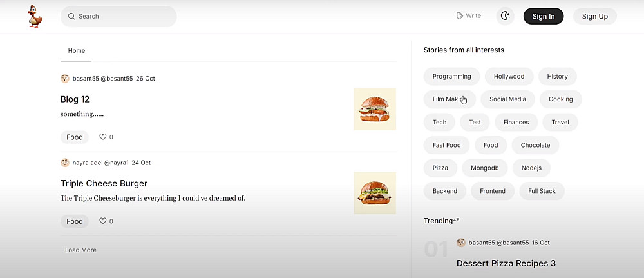
Task: Click the Food tag under Blog 12
Action: pos(75,137)
